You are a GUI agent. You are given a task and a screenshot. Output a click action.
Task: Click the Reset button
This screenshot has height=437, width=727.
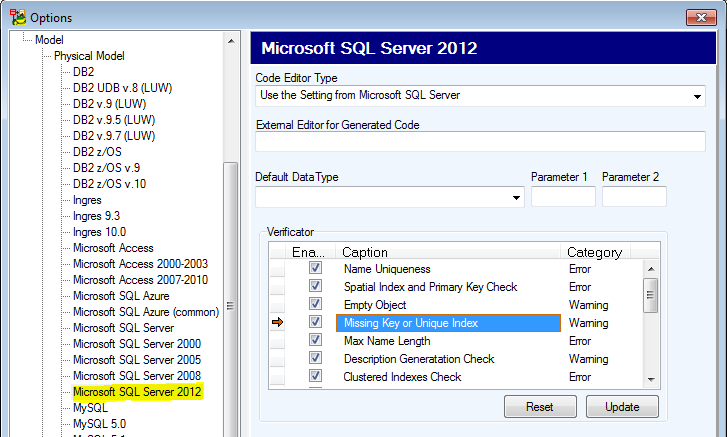[539, 407]
